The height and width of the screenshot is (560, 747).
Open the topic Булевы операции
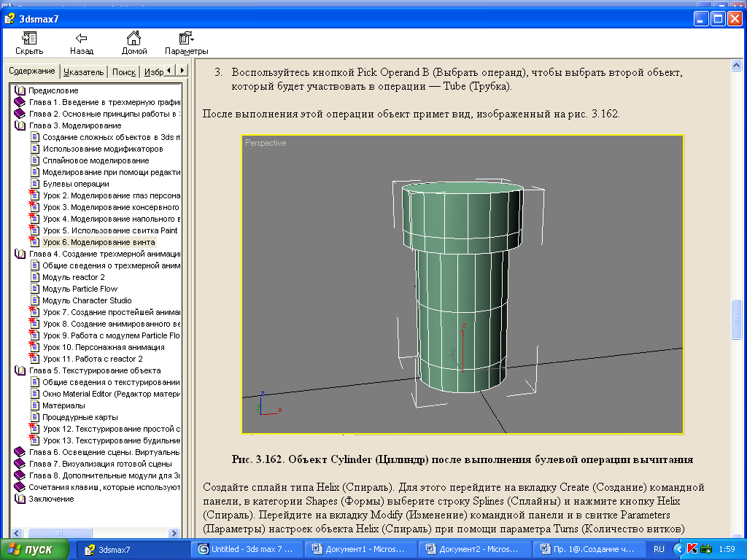pyautogui.click(x=76, y=184)
